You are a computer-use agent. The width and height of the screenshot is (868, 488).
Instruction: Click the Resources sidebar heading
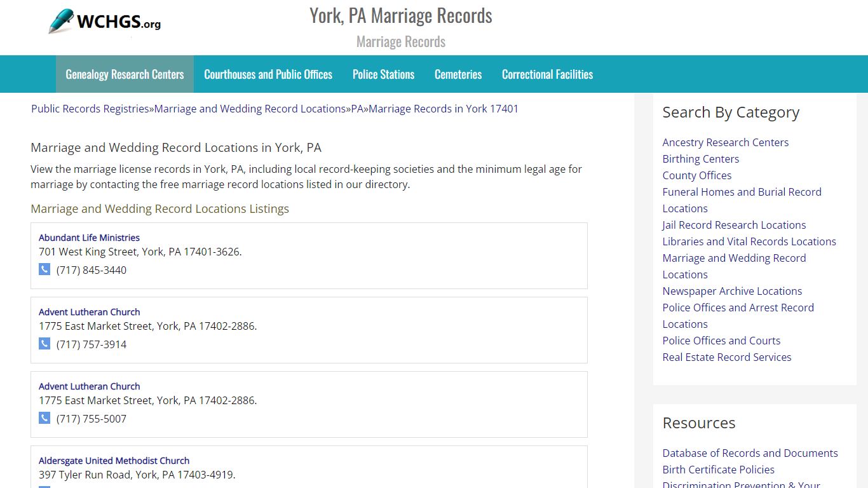tap(699, 423)
